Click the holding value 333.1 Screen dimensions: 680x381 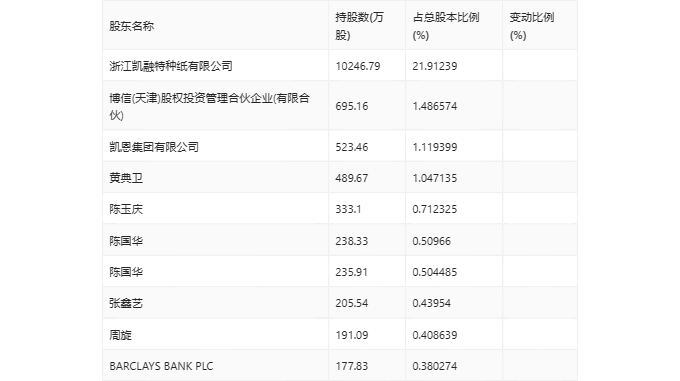tap(348, 209)
